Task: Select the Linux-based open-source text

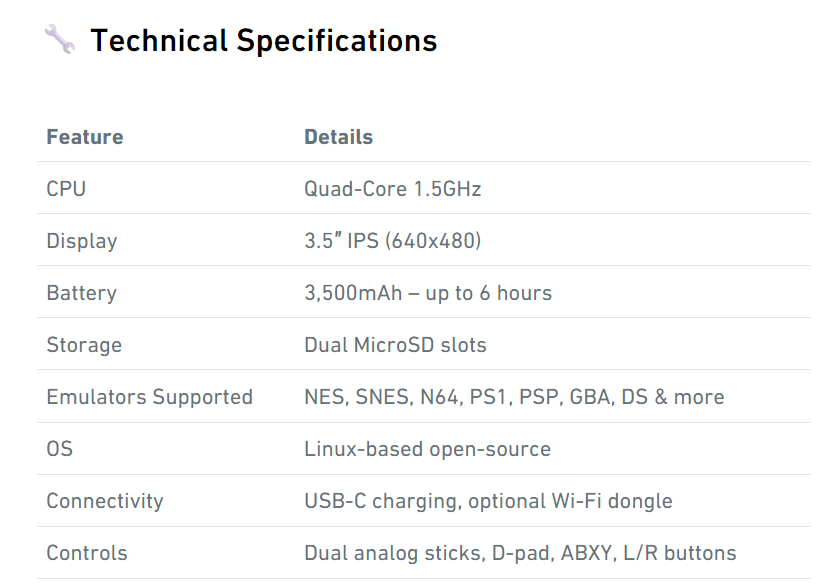Action: tap(428, 449)
